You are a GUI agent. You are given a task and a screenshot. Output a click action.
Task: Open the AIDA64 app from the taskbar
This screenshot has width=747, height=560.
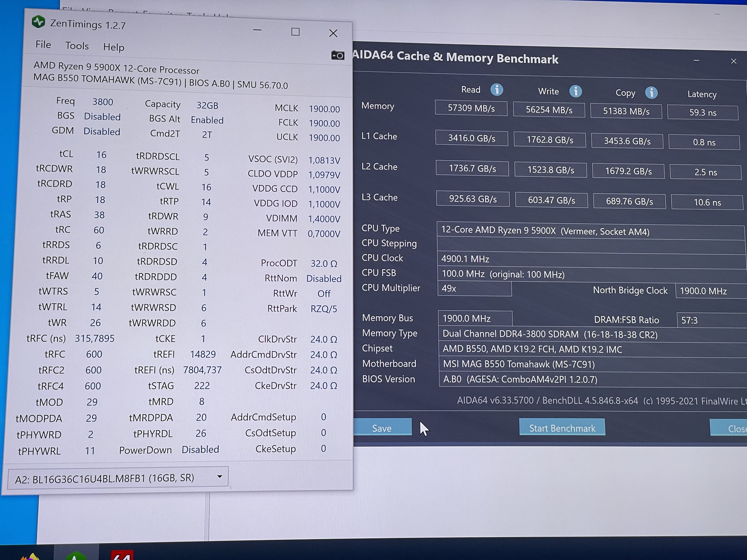(122, 555)
